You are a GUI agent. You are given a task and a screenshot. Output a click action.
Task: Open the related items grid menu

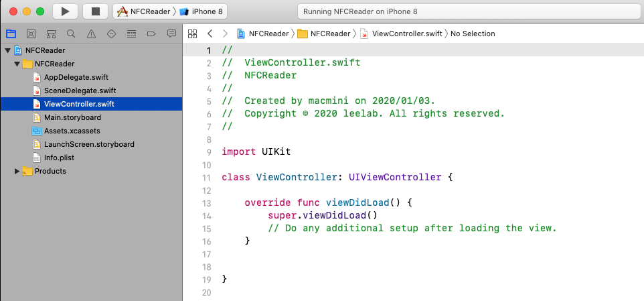point(193,34)
